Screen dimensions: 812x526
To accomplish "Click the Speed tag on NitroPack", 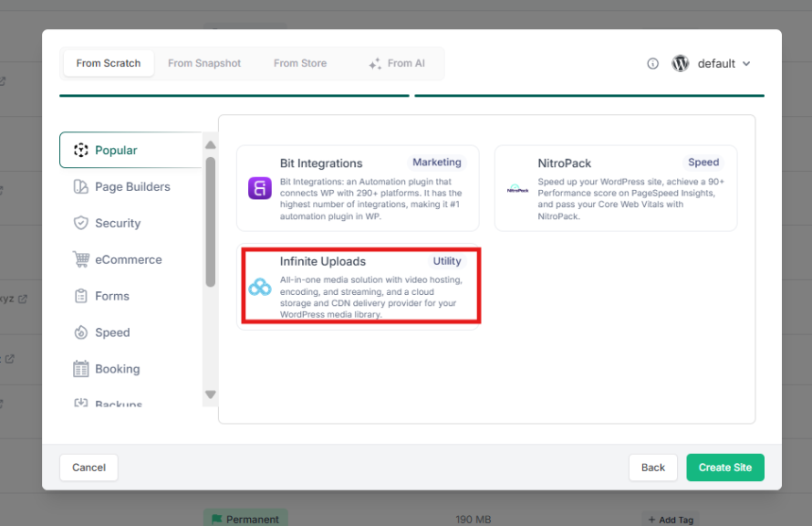I will pyautogui.click(x=703, y=163).
